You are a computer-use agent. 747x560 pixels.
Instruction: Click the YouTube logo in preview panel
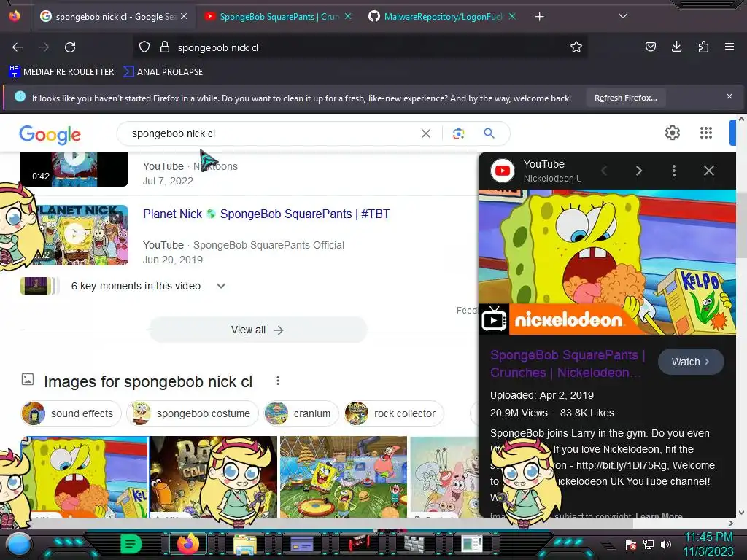(503, 171)
